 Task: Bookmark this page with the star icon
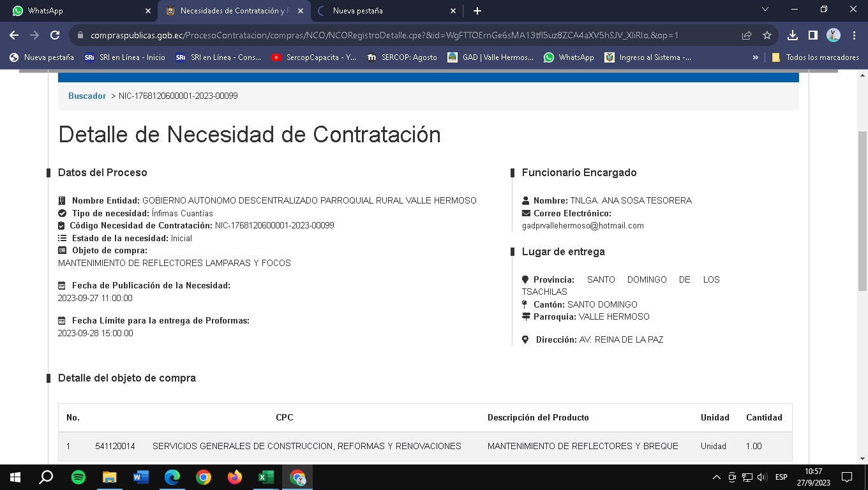point(767,36)
